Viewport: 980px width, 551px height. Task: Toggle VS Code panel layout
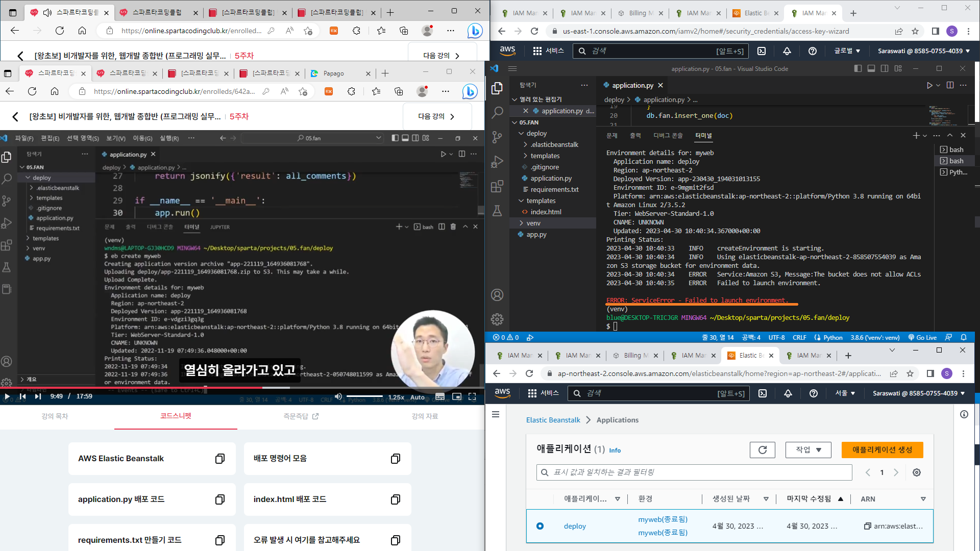tap(871, 68)
